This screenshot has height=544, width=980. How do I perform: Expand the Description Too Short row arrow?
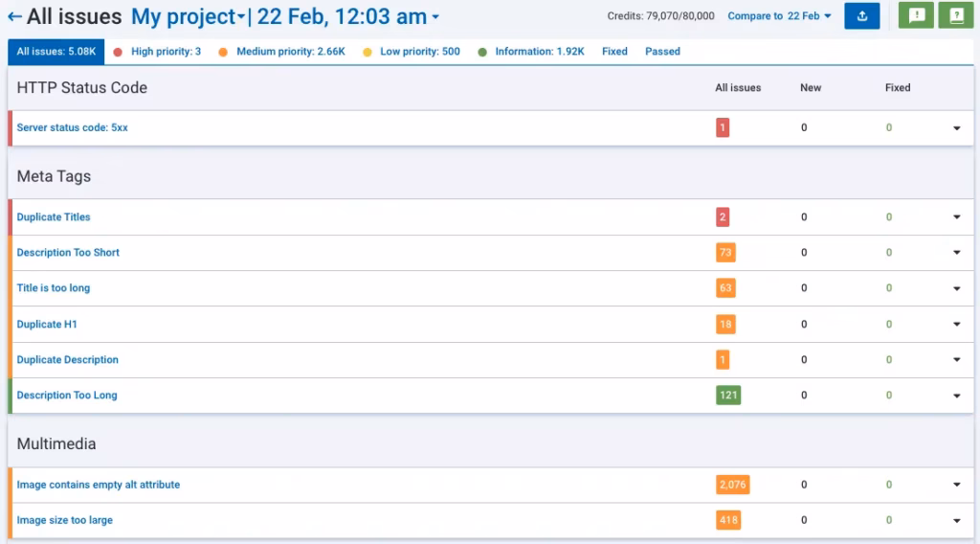(x=956, y=253)
